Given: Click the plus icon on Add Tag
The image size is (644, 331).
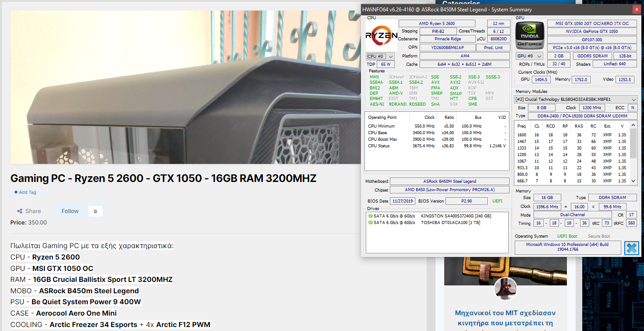Looking at the screenshot, I should point(16,192).
